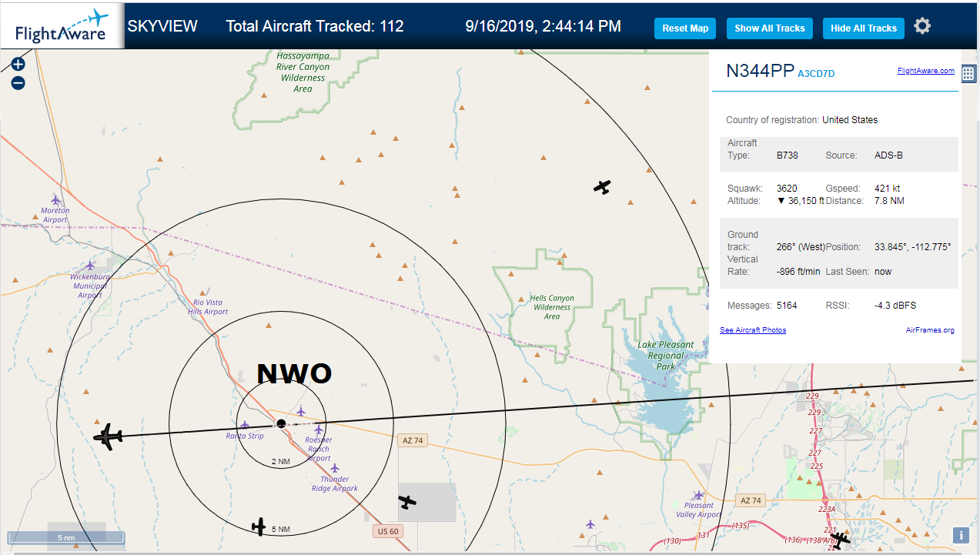Click the A3CD7D hex code
This screenshot has width=980, height=555.
pyautogui.click(x=816, y=74)
